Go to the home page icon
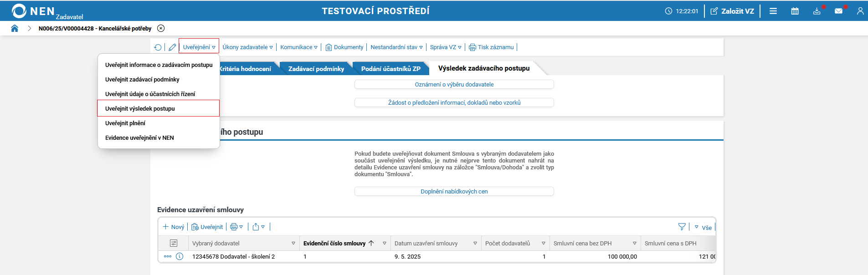The height and width of the screenshot is (275, 868). pos(15,28)
